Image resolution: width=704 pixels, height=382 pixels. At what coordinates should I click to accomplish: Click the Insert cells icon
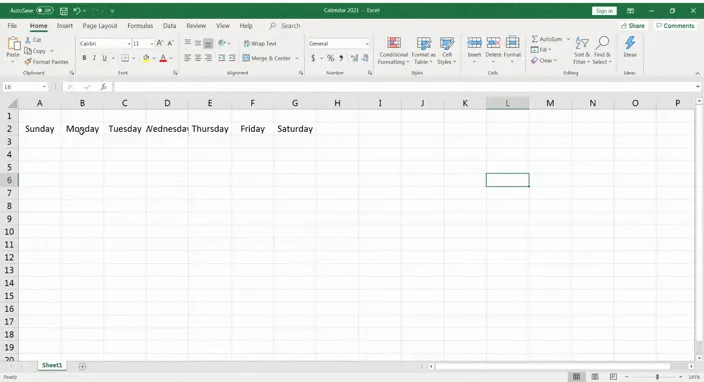tap(474, 43)
